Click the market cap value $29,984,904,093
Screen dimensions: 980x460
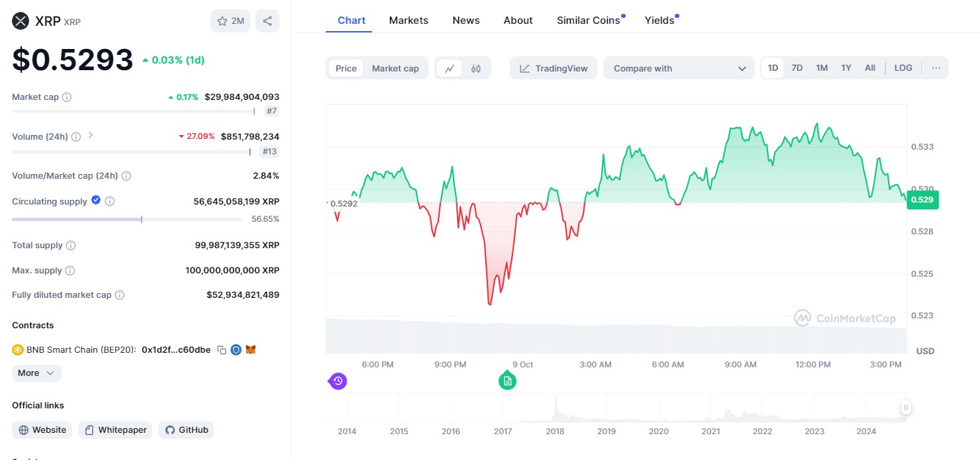[x=242, y=97]
